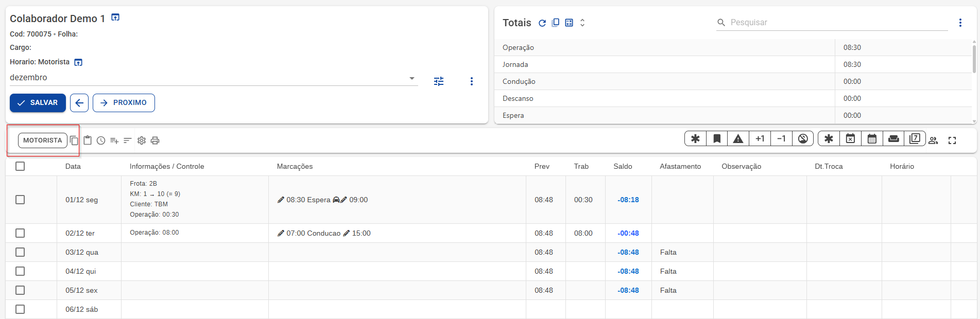Open the dezembro month dropdown

point(214,78)
